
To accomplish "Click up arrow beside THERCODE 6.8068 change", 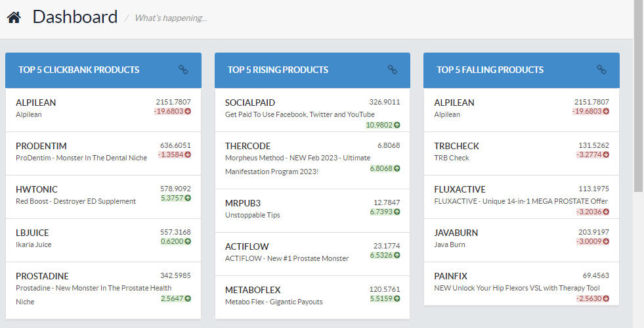I will tap(397, 168).
